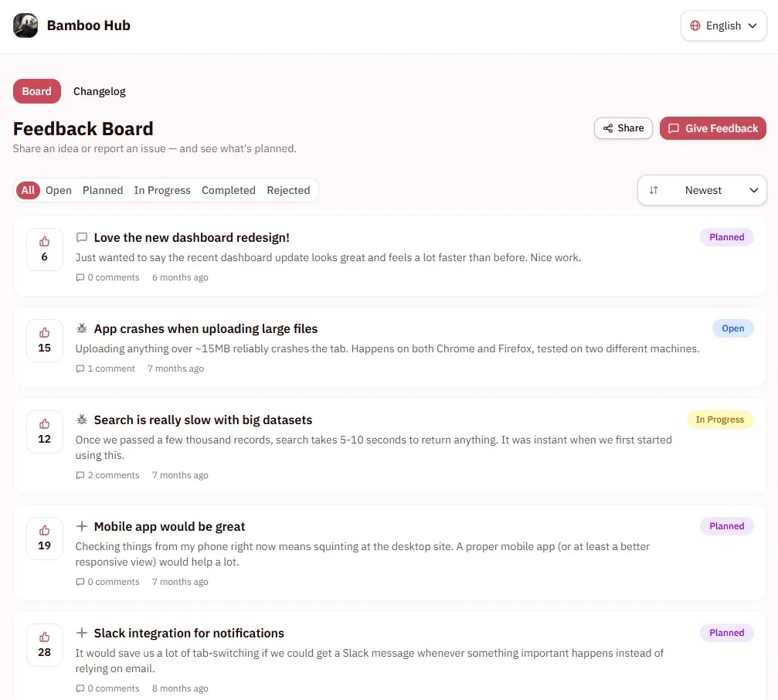Click the Share button

tap(623, 128)
